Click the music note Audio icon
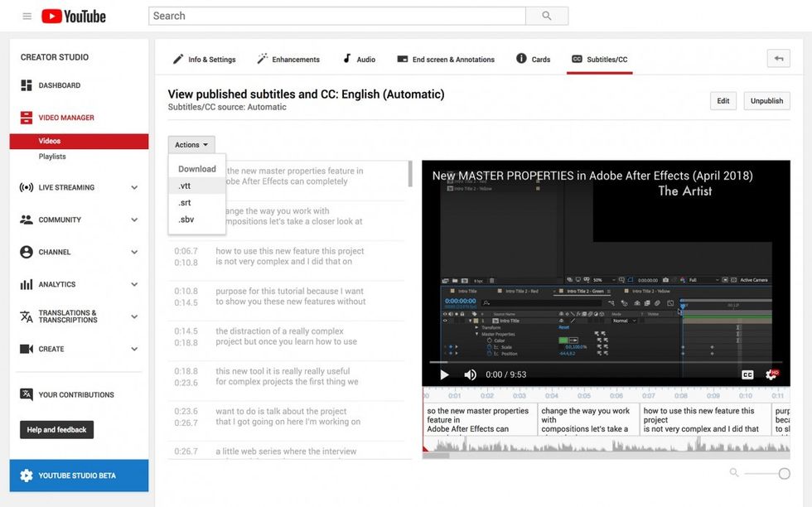 [347, 59]
